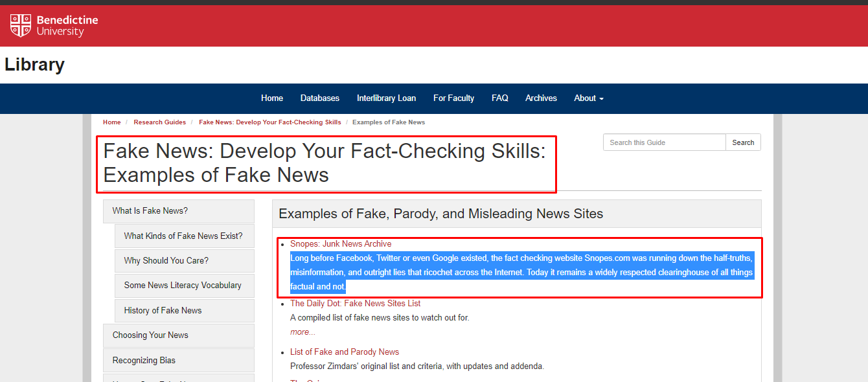Open the FAQ navigation item
The width and height of the screenshot is (868, 382).
pyautogui.click(x=500, y=98)
